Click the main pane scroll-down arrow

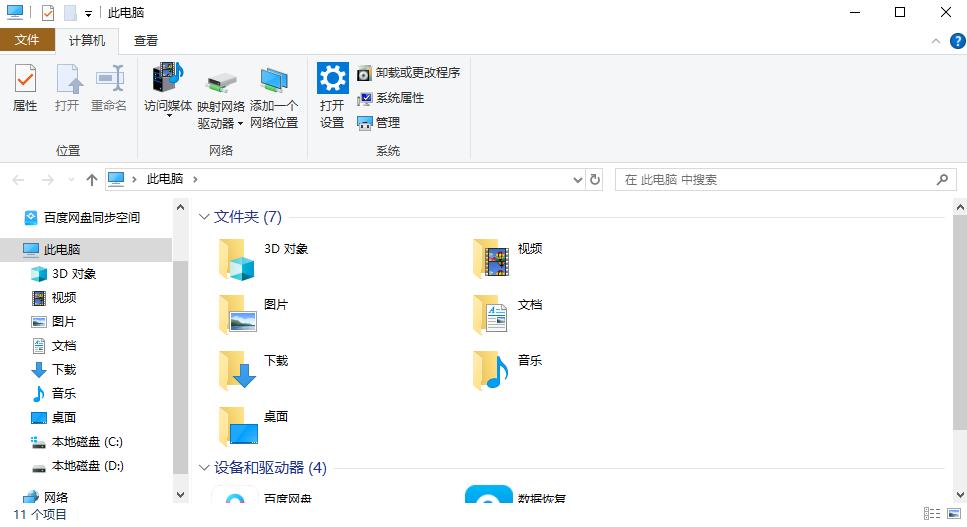960,494
